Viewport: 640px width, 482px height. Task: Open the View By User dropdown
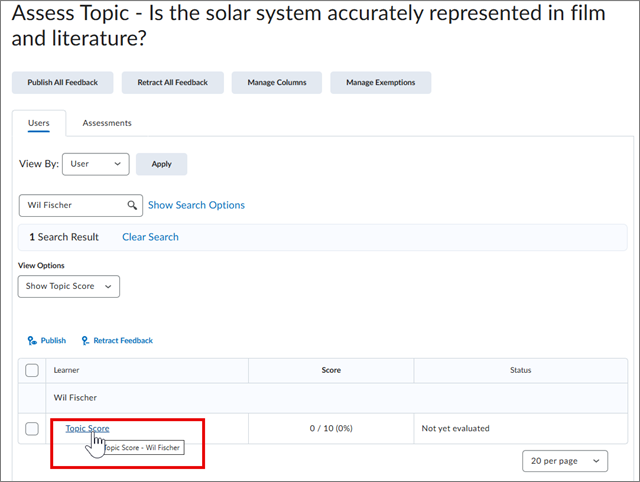96,164
